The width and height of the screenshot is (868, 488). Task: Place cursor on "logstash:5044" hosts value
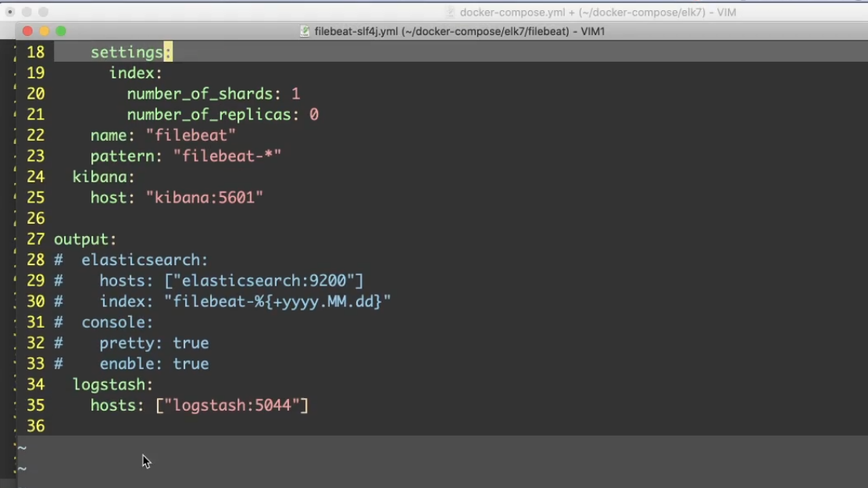click(231, 405)
